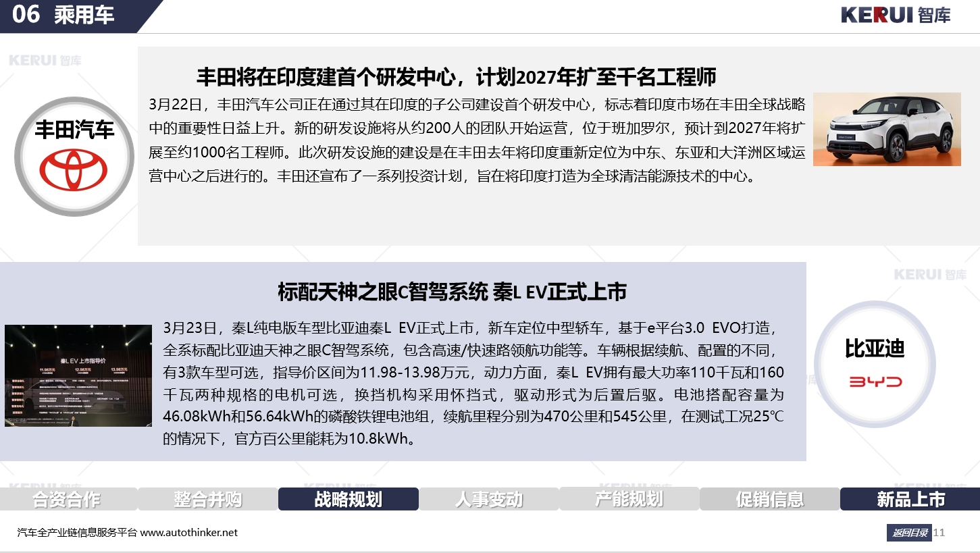Select the 战略规划 tab

coord(349,499)
